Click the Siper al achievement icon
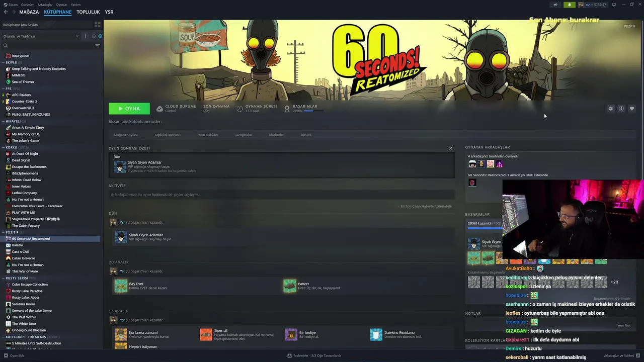The width and height of the screenshot is (644, 362). pyautogui.click(x=206, y=334)
